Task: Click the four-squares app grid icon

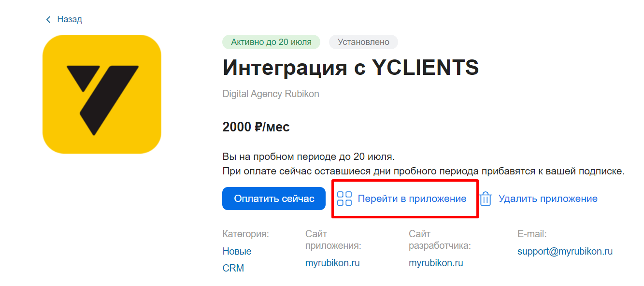Action: (x=344, y=199)
